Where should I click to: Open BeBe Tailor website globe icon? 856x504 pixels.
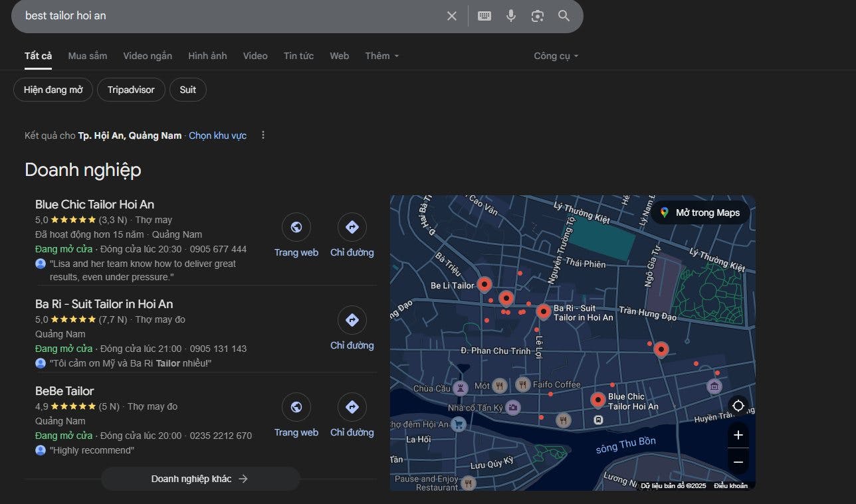(x=296, y=407)
